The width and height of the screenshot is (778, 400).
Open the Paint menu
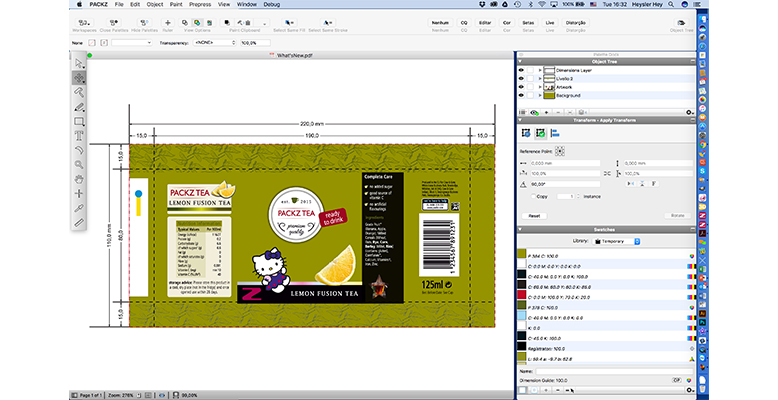176,4
